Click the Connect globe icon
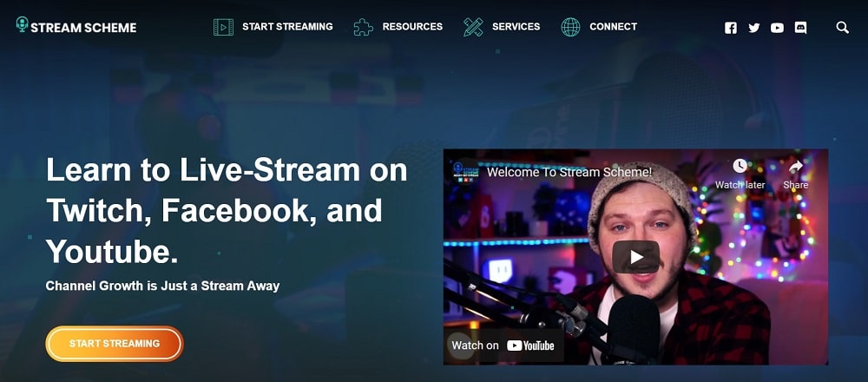Screen dimensions: 868x382 (570, 27)
